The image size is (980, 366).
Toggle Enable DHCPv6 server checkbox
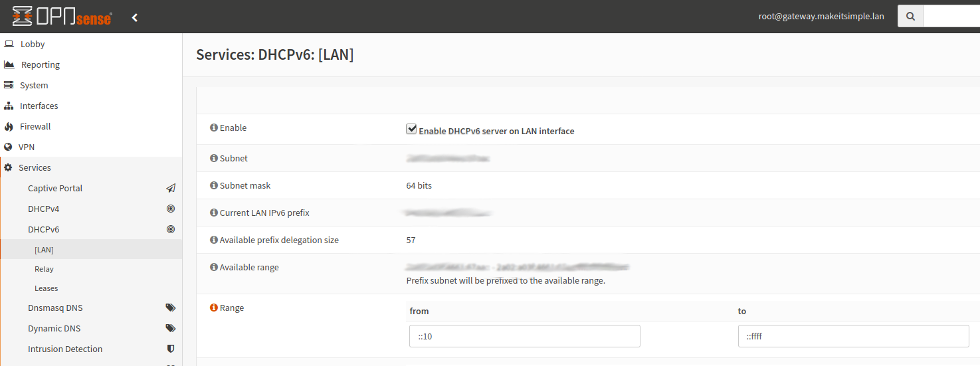[x=411, y=130]
